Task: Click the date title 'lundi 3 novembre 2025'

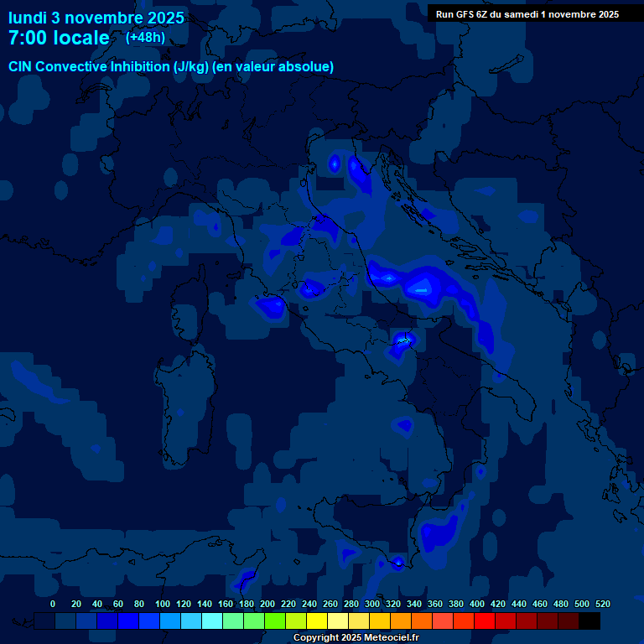Action: (x=96, y=18)
